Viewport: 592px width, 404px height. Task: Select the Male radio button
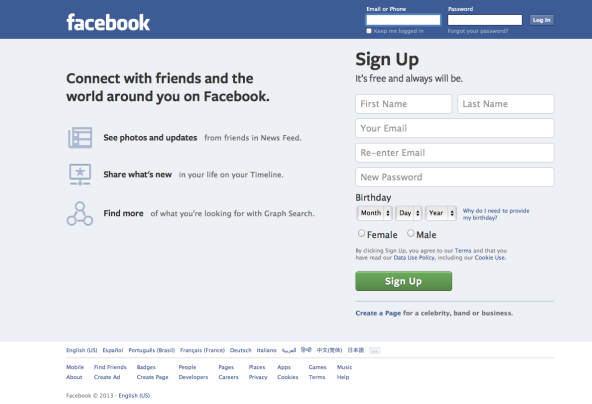[411, 233]
